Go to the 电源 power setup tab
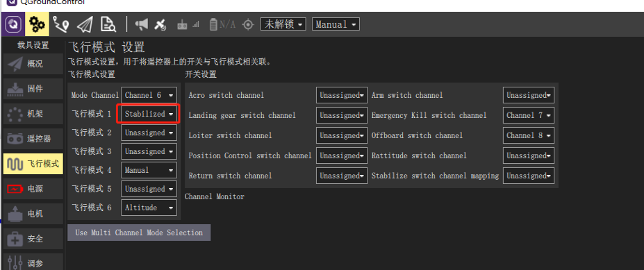This screenshot has height=270, width=644. [x=33, y=189]
